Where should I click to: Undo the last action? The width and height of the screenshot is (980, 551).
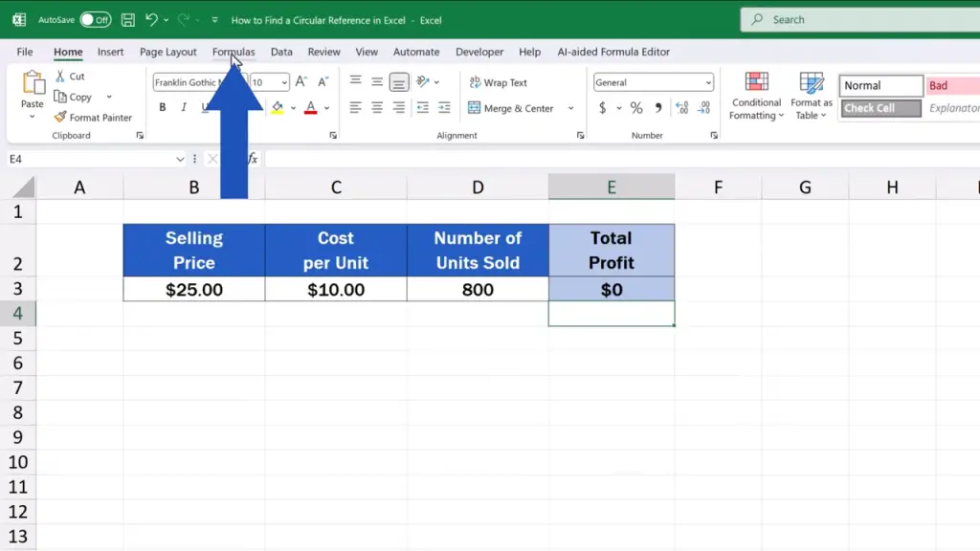[x=151, y=19]
